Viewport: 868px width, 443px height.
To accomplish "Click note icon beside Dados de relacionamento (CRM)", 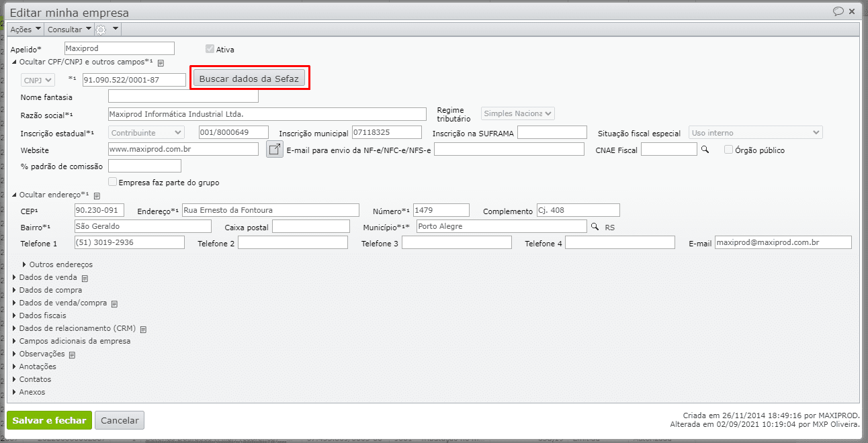I will click(143, 330).
